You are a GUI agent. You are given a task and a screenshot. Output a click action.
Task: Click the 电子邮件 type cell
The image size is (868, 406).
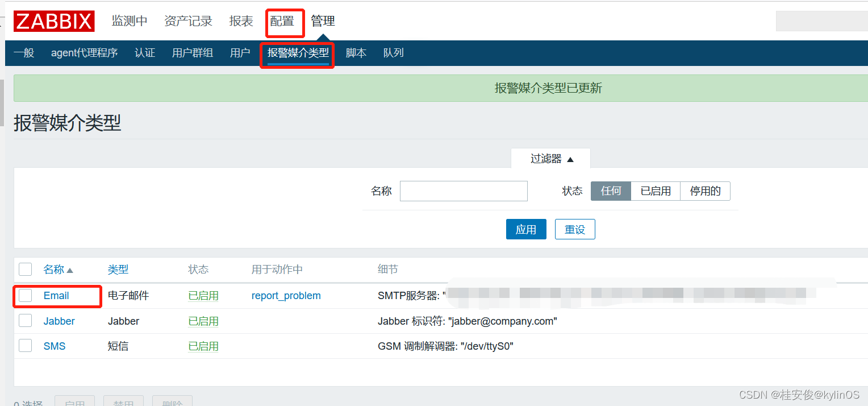(128, 296)
